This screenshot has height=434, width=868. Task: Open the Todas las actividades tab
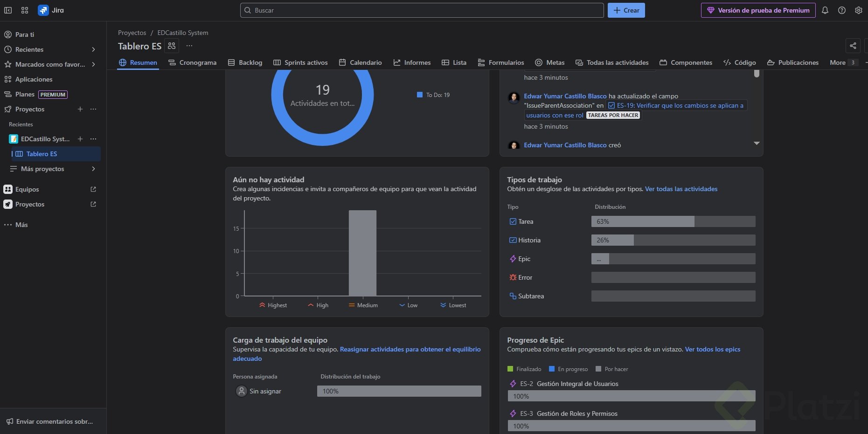[612, 62]
